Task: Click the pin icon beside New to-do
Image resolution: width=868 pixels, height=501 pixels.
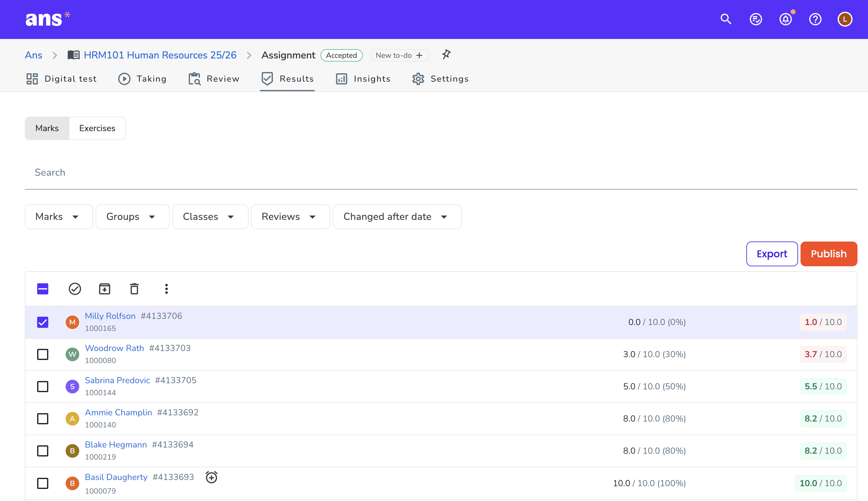Action: 446,55
